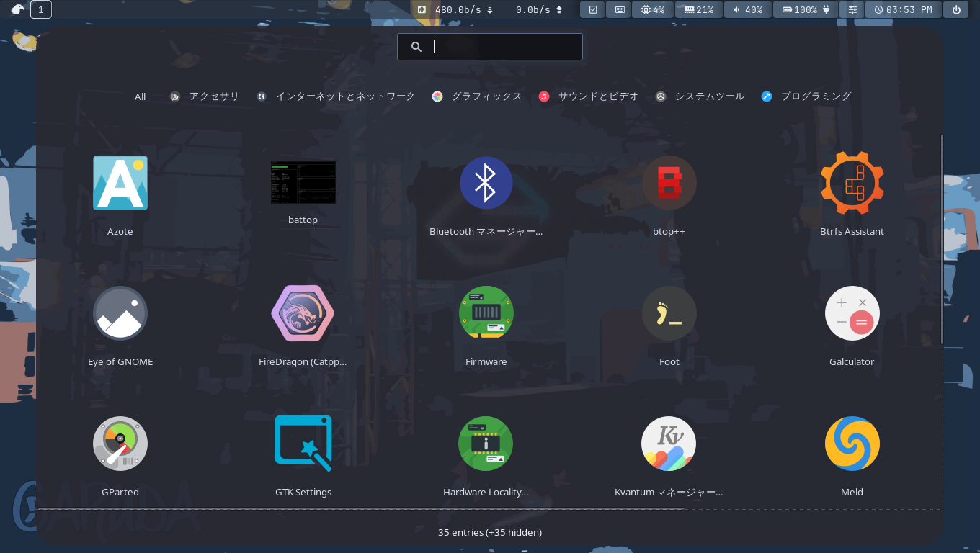980x553 pixels.
Task: Click the Garuda eagle logo in top bar
Action: click(x=17, y=9)
